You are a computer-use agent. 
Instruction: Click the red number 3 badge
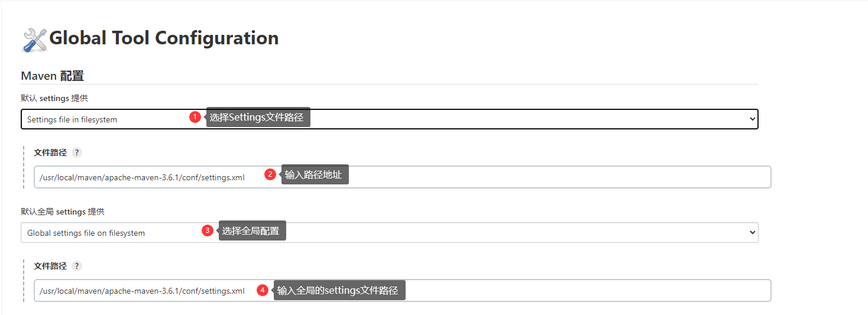(x=208, y=230)
